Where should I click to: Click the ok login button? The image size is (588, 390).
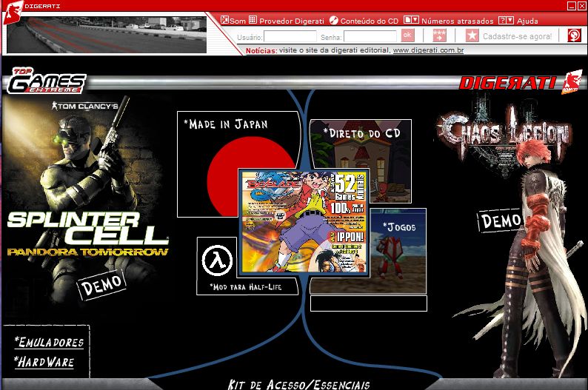tap(407, 36)
